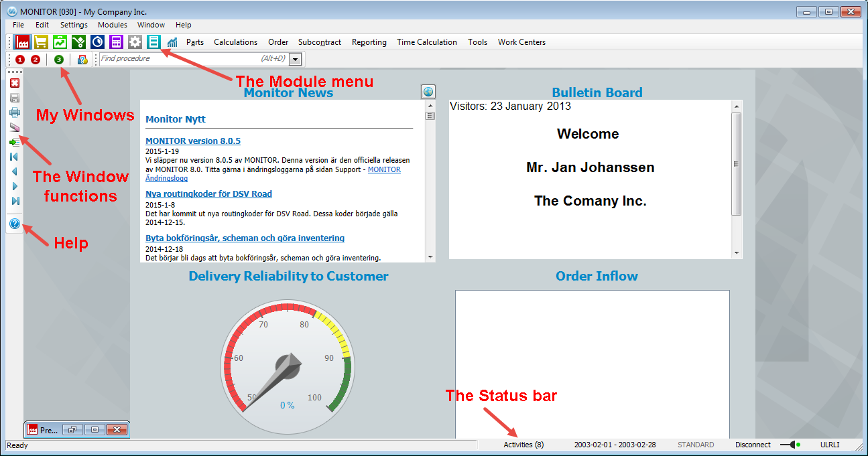The image size is (868, 456).
Task: Open the Reporting module menu
Action: [369, 42]
